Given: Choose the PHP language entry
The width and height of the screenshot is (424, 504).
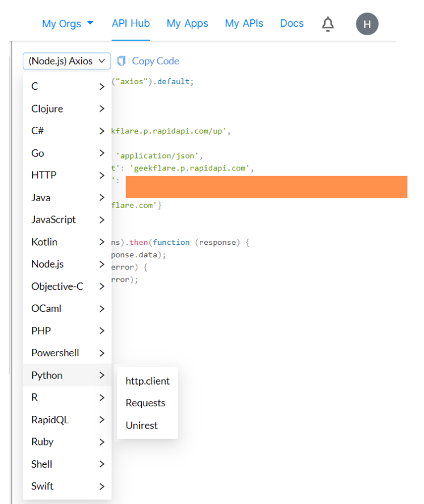Looking at the screenshot, I should (40, 331).
